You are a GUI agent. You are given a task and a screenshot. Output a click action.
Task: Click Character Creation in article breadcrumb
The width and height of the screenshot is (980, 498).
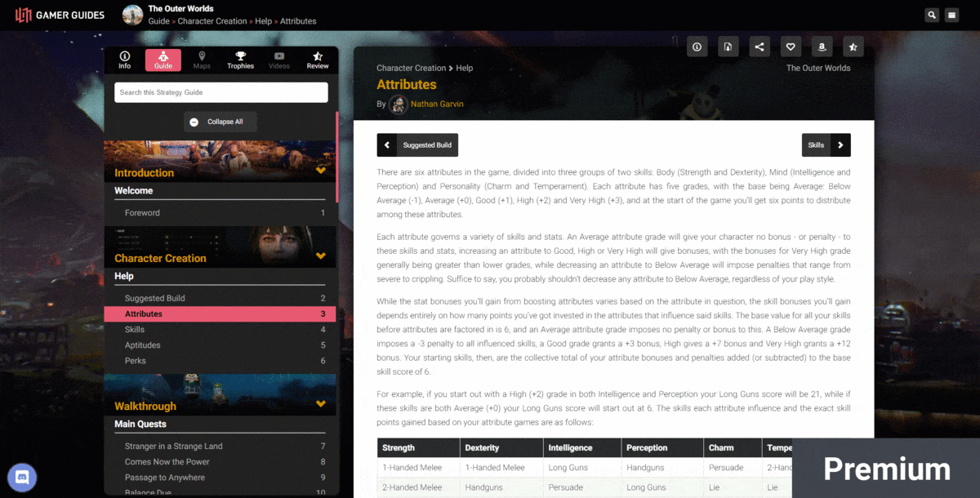coord(411,69)
